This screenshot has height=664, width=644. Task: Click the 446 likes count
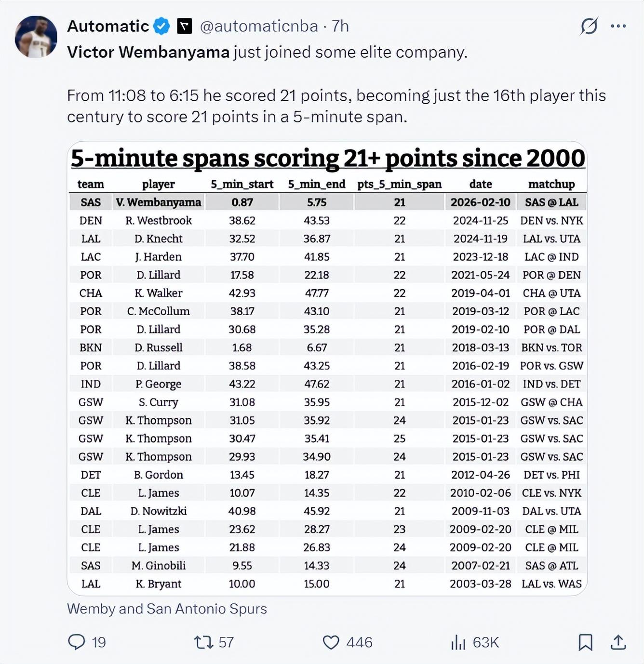click(x=359, y=642)
